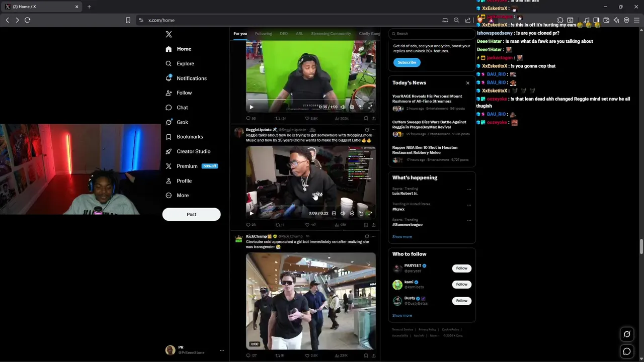
Task: Click the Subscribe button
Action: pos(407,62)
